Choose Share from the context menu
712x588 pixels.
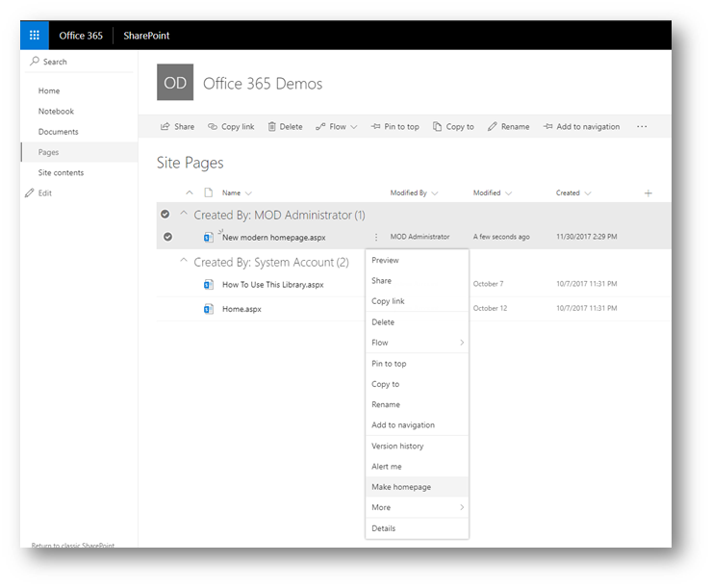pyautogui.click(x=417, y=281)
